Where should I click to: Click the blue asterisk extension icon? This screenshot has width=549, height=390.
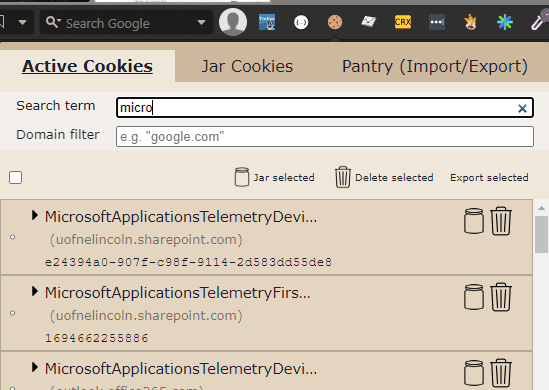click(x=505, y=22)
